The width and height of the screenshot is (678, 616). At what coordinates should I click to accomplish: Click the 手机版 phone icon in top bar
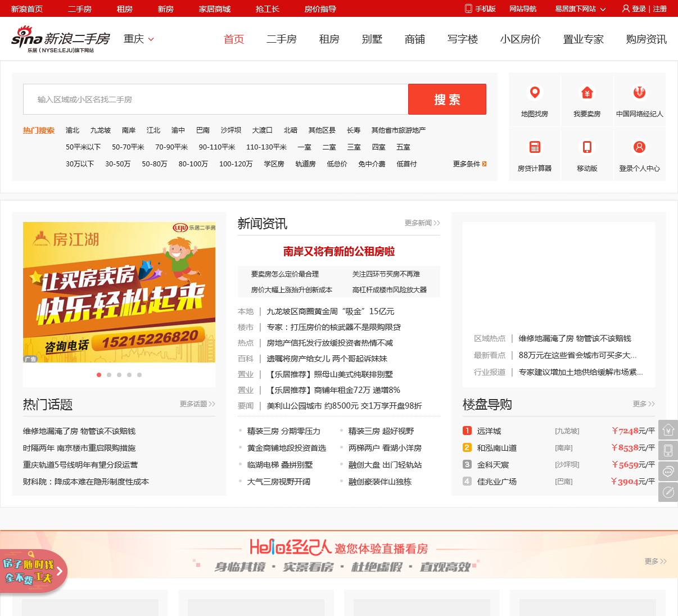click(468, 8)
